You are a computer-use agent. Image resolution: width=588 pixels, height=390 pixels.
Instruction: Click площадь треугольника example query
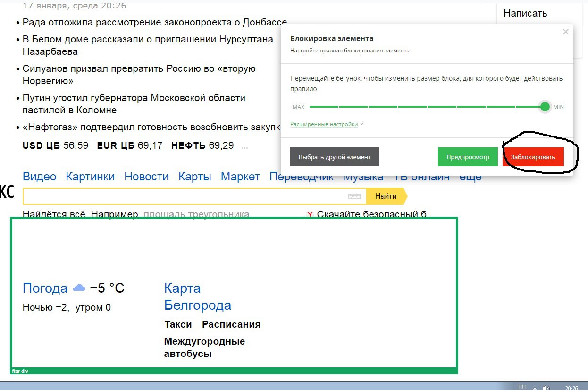196,214
